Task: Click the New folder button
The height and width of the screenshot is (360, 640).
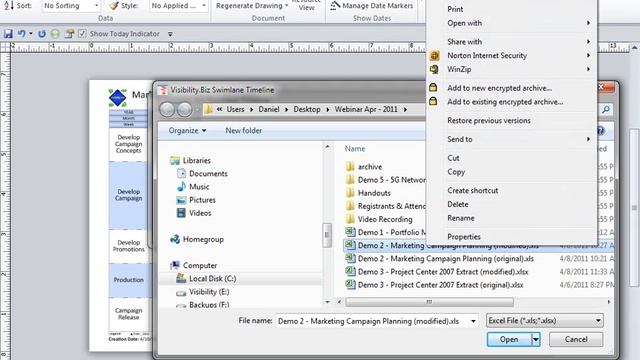Action: point(244,131)
